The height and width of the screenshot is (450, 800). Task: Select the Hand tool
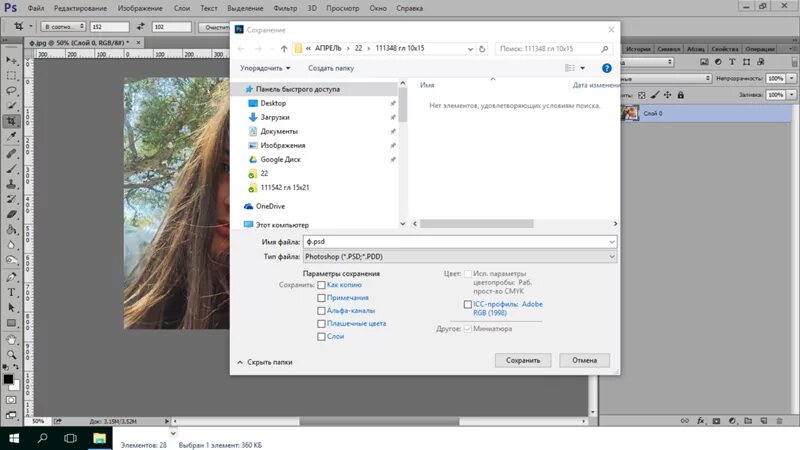[11, 339]
